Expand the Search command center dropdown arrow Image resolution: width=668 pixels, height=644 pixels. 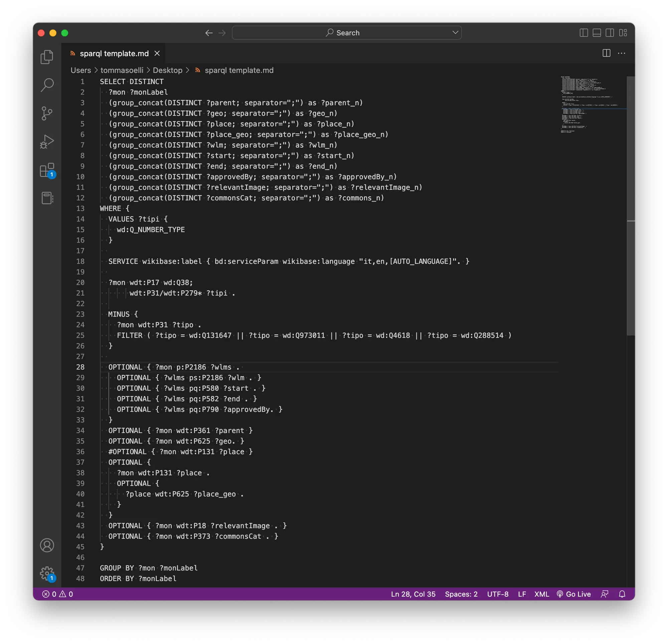[x=455, y=33]
